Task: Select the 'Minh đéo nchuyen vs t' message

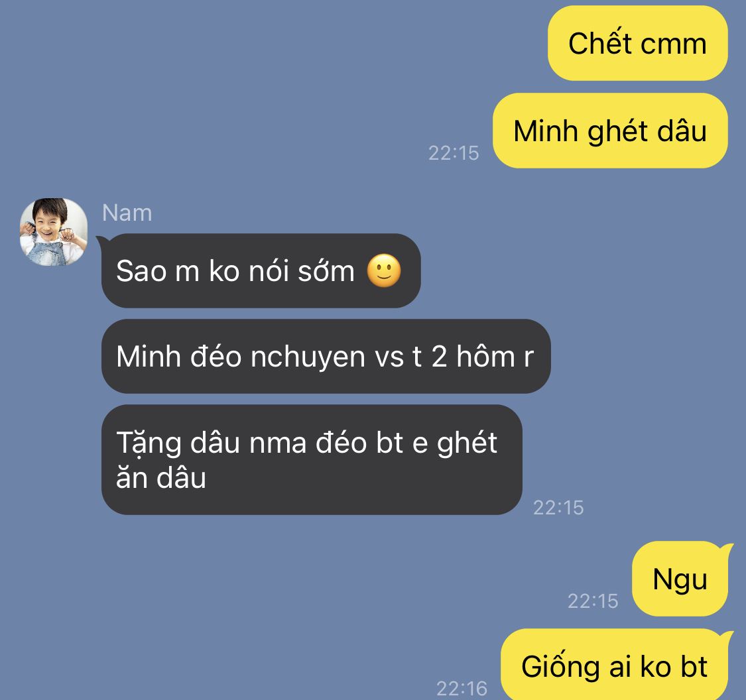Action: pos(326,356)
